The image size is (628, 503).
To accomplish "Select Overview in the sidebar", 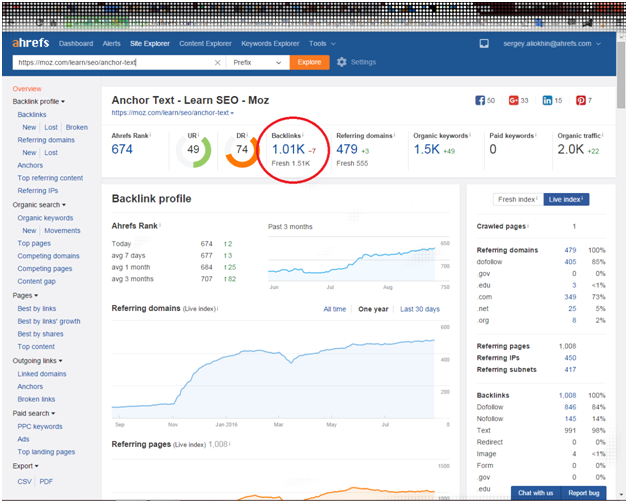I will pyautogui.click(x=27, y=89).
